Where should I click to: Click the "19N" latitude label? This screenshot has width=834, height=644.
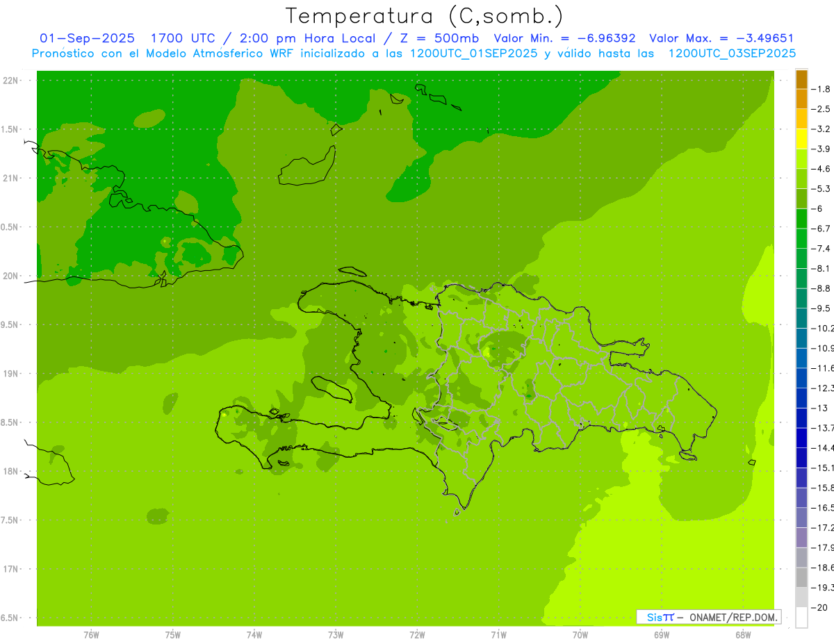click(x=10, y=374)
